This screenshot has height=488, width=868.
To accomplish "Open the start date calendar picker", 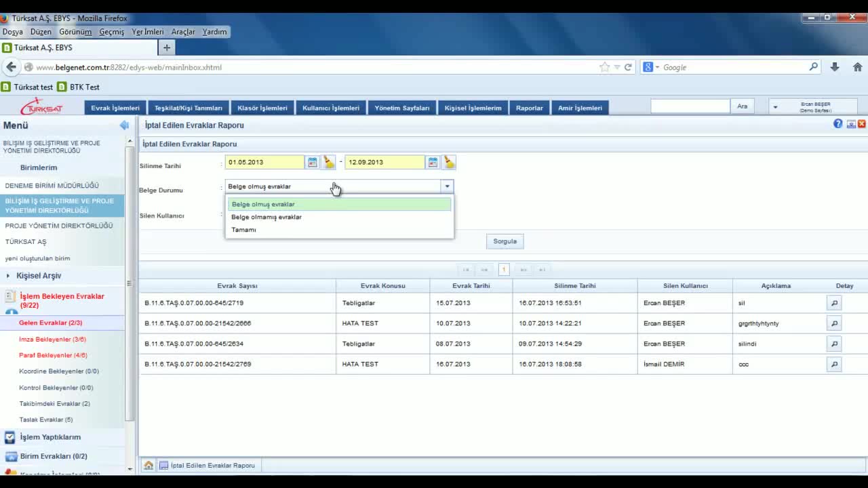I will pos(313,163).
